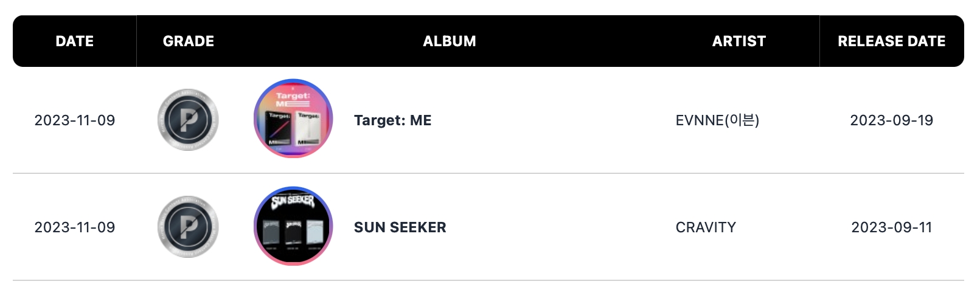Select the Target: ME album title
Screen dimensions: 980x287
[x=393, y=120]
